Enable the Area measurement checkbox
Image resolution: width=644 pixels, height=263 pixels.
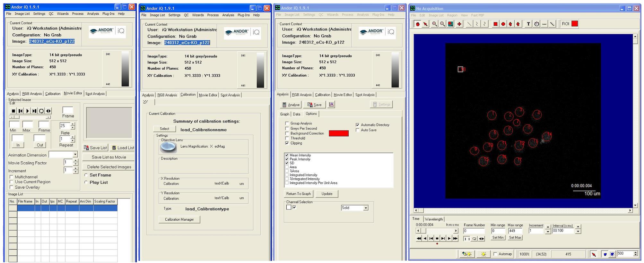[287, 167]
